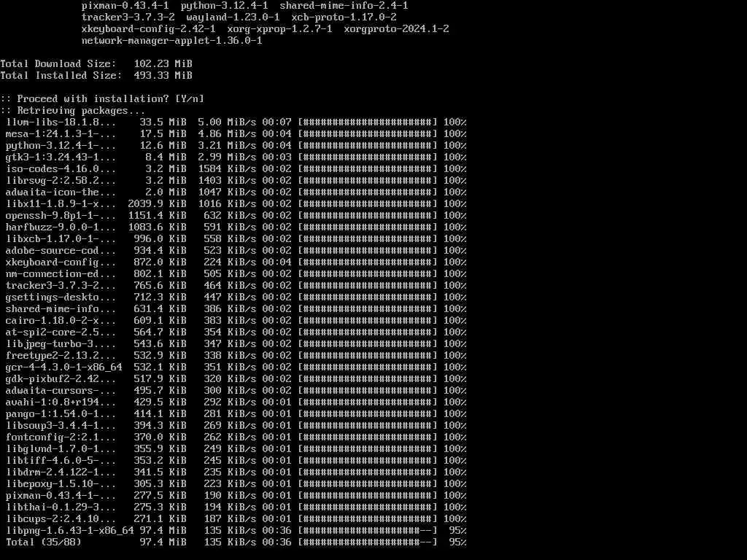747x560 pixels.
Task: Select the mesa-1:24.1.3-1 package line
Action: tap(236, 134)
